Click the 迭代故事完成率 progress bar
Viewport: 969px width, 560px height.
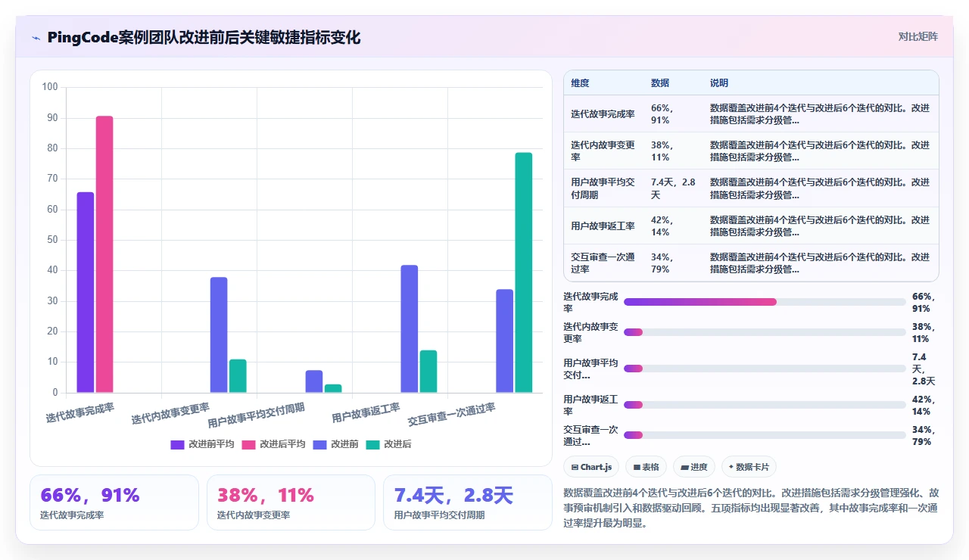tap(765, 302)
